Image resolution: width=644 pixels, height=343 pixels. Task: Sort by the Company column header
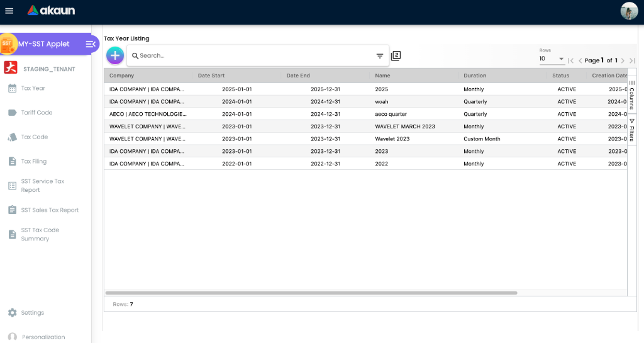pos(121,76)
